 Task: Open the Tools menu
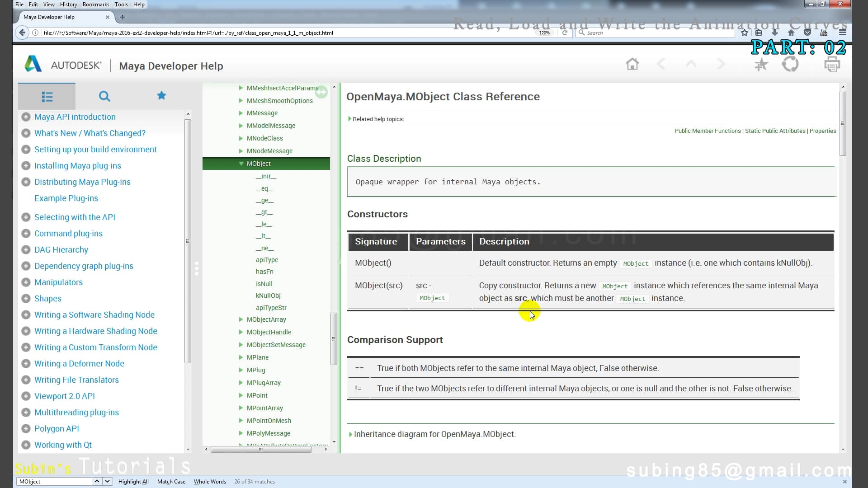click(121, 5)
